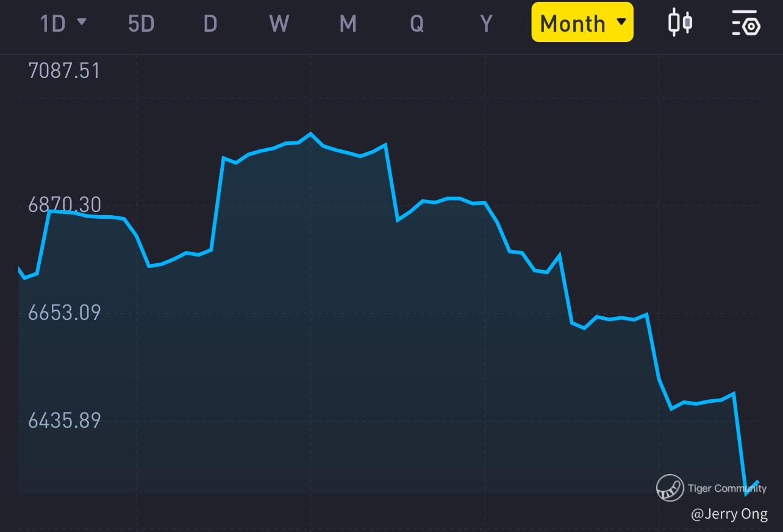Click the 6653.09 price axis label
This screenshot has width=783, height=532.
[x=64, y=313]
